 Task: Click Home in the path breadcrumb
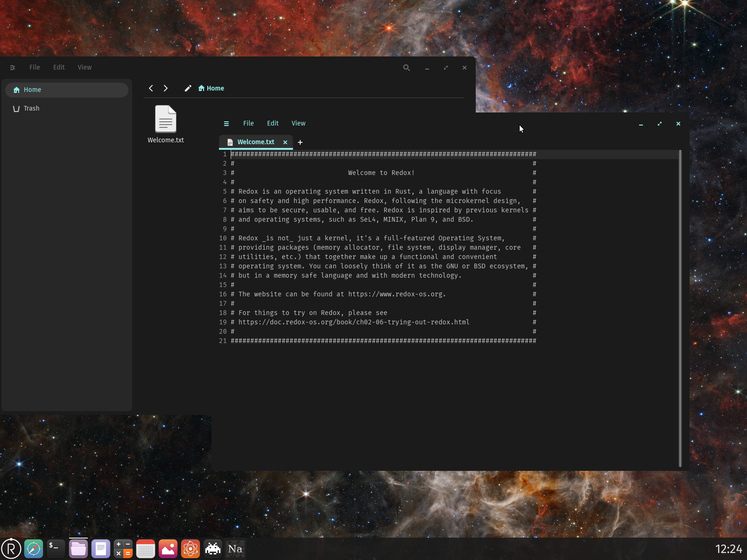pyautogui.click(x=211, y=88)
